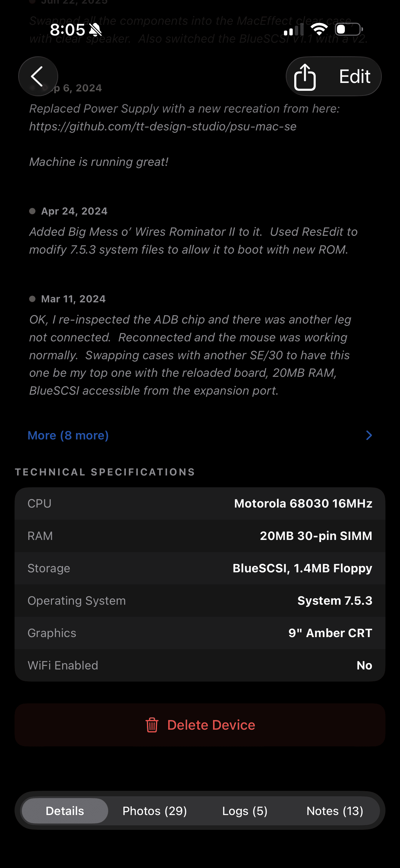Switch to the Logs (5) tab
Screen dimensions: 400x868
(245, 811)
